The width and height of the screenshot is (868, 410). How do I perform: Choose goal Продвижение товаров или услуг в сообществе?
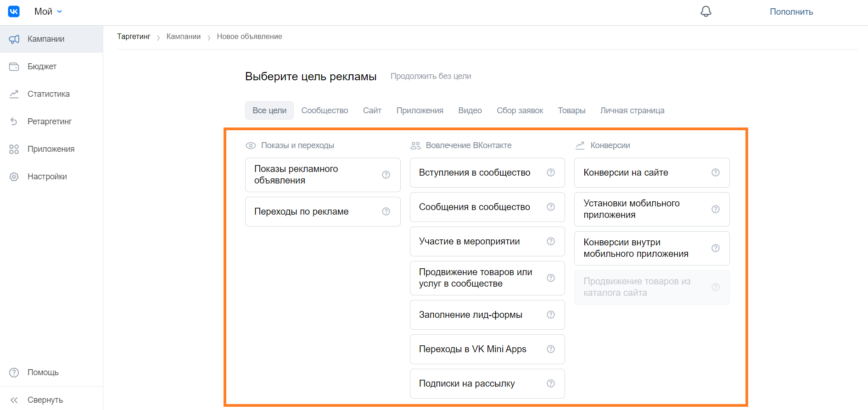tap(487, 278)
